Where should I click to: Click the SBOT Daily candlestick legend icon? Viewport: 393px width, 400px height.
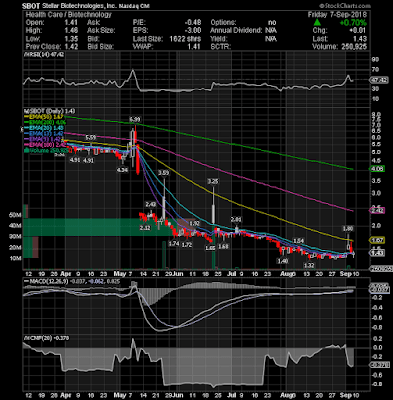(x=25, y=111)
